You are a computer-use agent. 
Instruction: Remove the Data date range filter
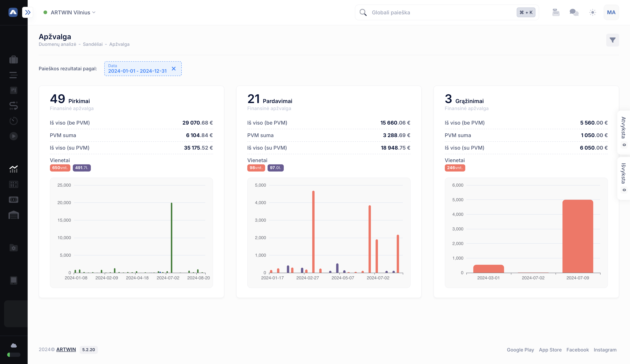(x=174, y=68)
